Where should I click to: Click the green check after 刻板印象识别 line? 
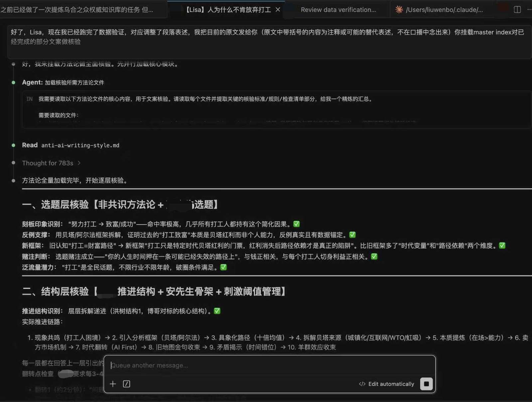[297, 224]
